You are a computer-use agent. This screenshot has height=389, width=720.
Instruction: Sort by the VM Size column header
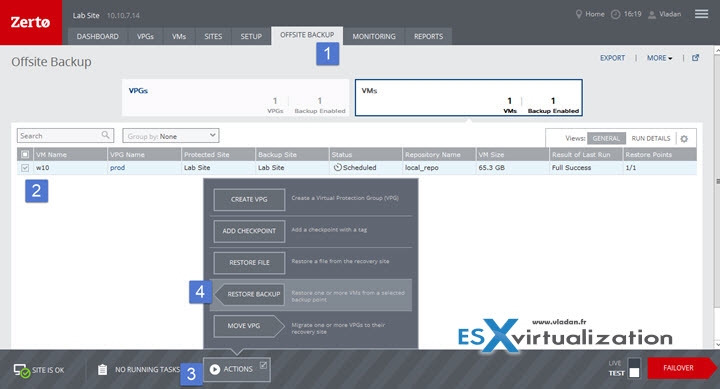(x=512, y=154)
